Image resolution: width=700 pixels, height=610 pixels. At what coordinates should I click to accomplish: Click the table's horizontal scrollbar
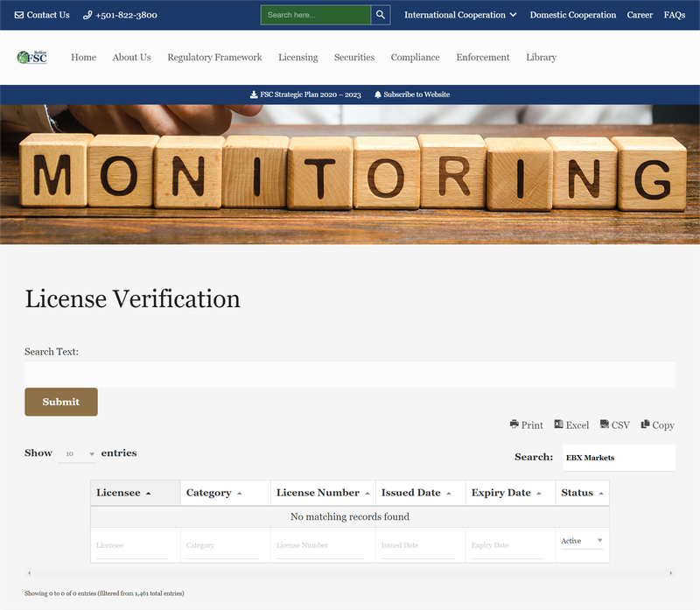tap(350, 572)
